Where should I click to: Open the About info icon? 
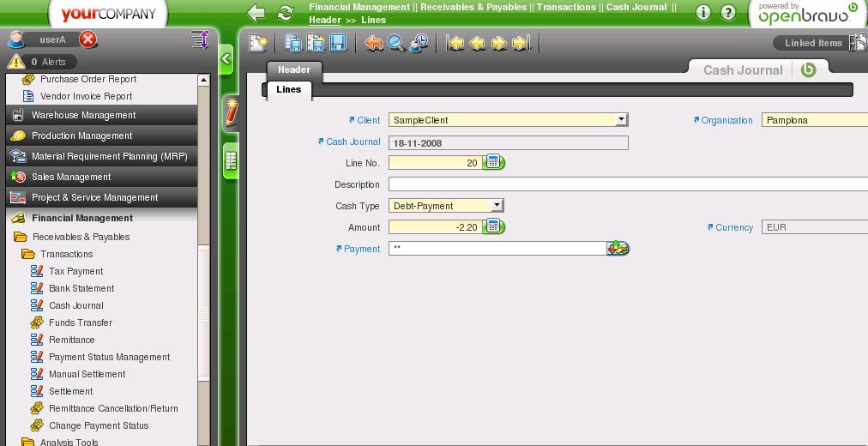[x=703, y=13]
